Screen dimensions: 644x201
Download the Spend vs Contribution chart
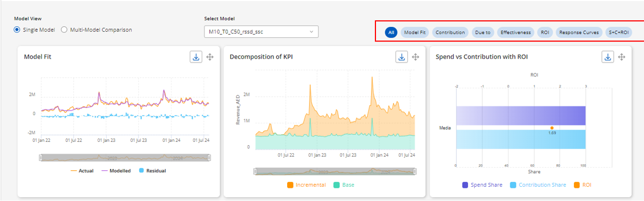608,57
